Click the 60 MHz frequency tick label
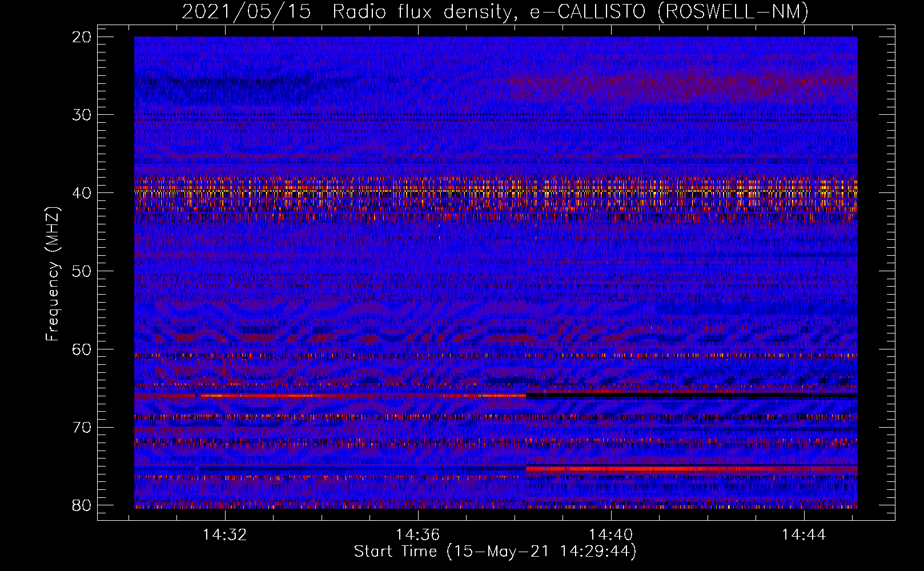The width and height of the screenshot is (924, 571). [x=82, y=349]
